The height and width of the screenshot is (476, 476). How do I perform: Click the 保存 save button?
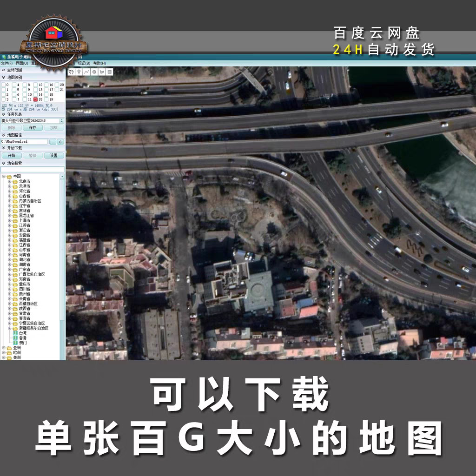point(33,128)
